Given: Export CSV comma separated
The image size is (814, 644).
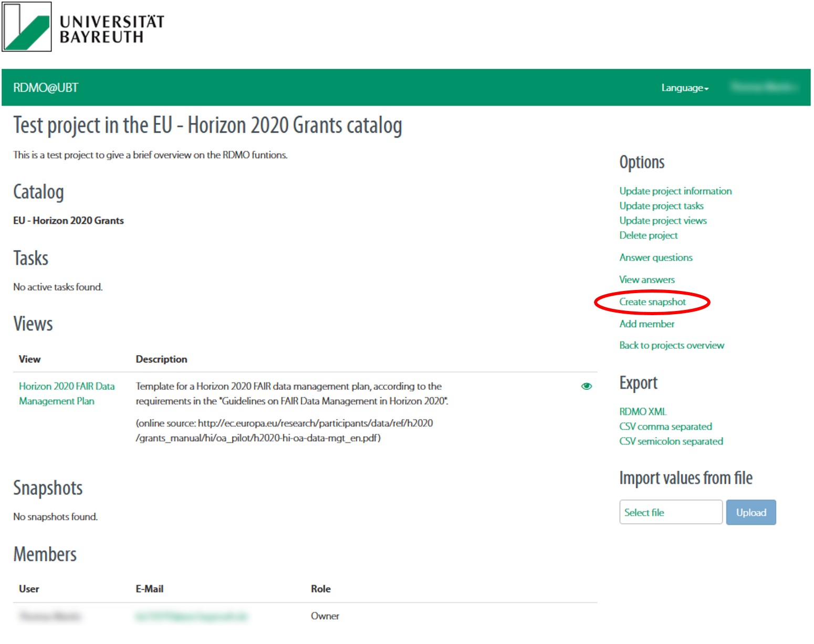Looking at the screenshot, I should coord(665,427).
